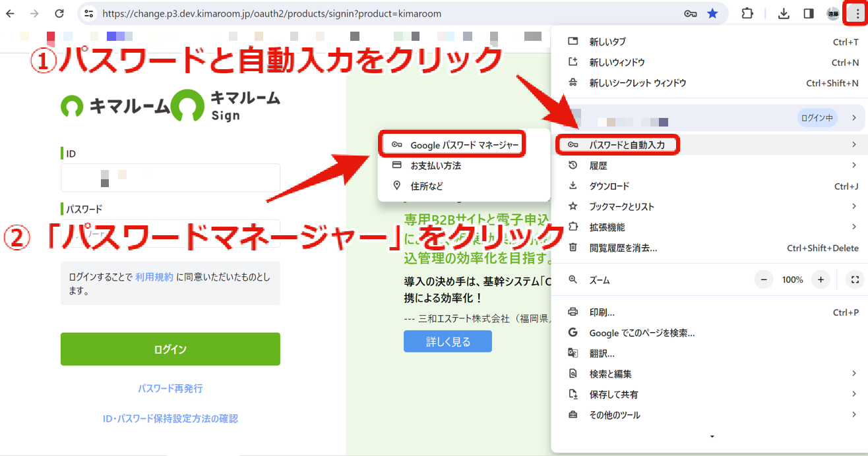868x456 pixels.
Task: Select 新しいシークレット ウィンドウ menu item
Action: click(x=711, y=83)
